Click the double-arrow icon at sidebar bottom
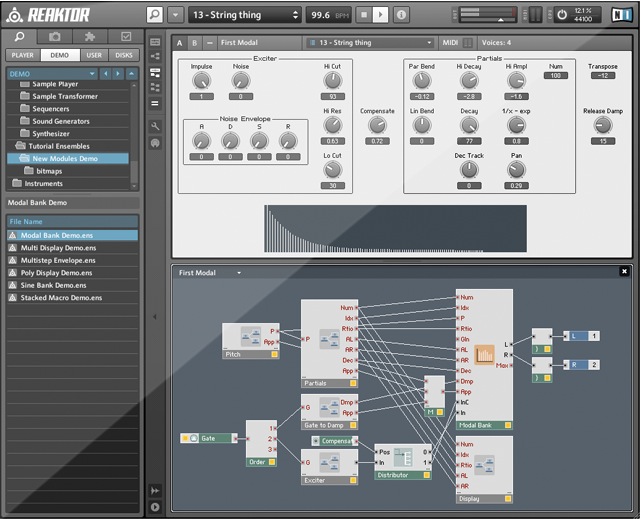This screenshot has height=519, width=641. [155, 490]
